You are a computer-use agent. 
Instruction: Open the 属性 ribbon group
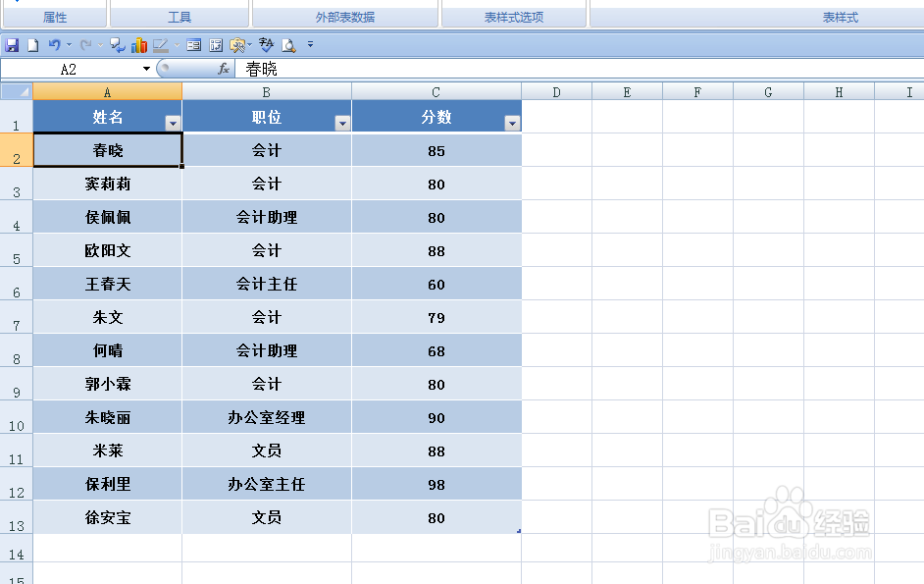[x=55, y=17]
